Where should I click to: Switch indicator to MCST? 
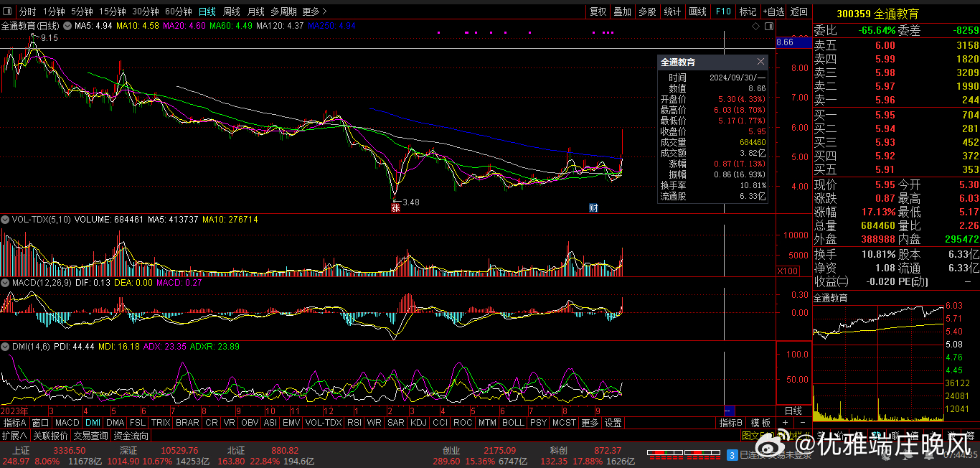tap(564, 423)
